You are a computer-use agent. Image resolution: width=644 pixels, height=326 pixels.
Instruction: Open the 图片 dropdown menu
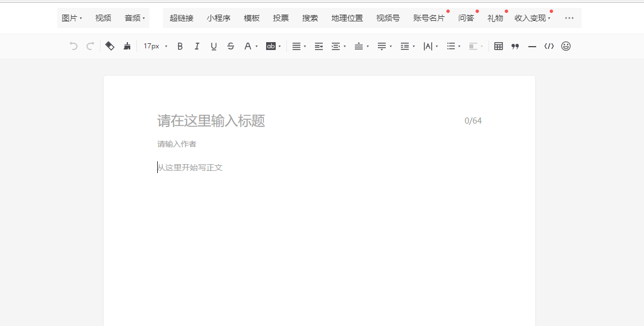(71, 18)
